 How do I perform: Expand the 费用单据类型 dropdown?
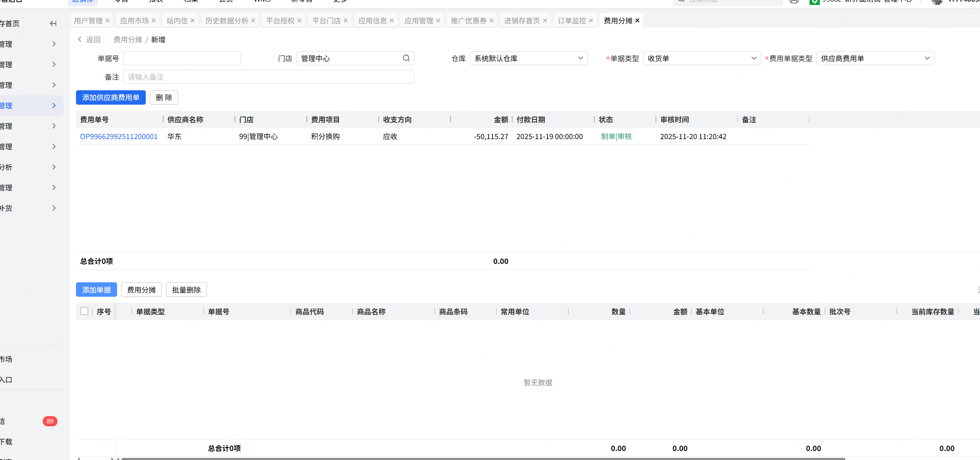875,58
